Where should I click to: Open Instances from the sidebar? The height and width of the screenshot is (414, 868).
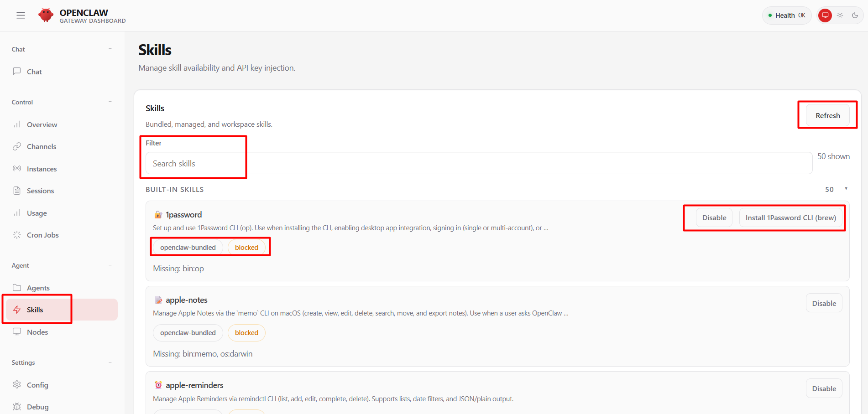coord(62,169)
